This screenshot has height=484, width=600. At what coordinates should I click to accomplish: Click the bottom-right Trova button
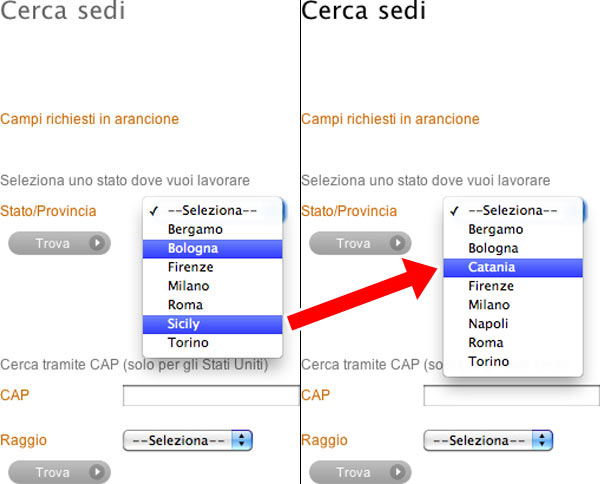point(359,472)
